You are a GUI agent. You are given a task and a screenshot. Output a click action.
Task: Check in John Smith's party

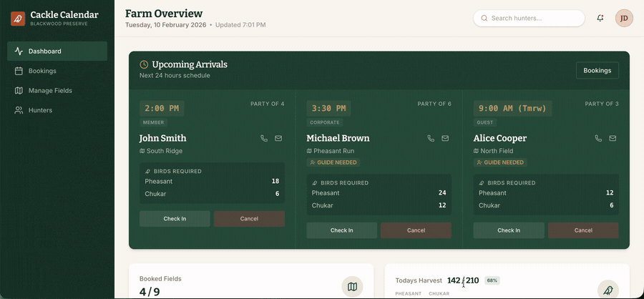coord(175,219)
